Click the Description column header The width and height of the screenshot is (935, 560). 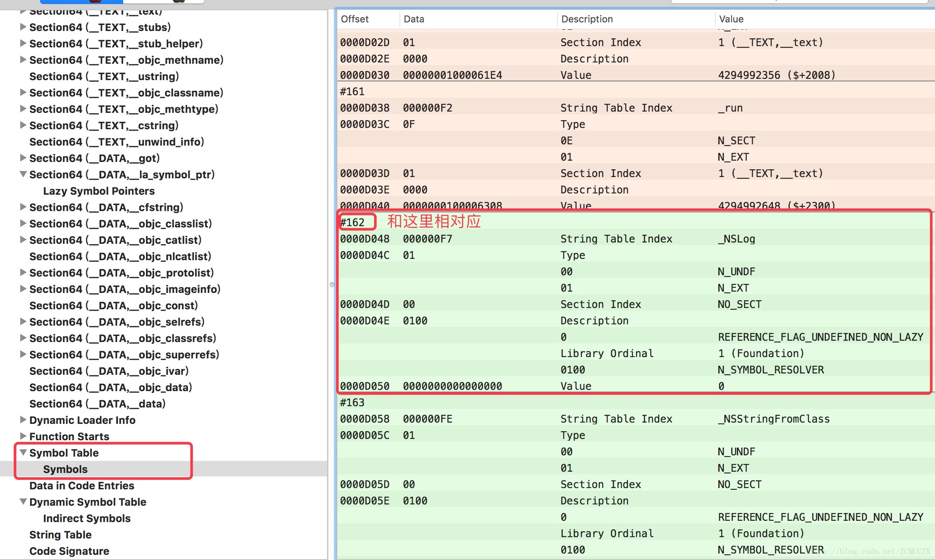[x=587, y=19]
